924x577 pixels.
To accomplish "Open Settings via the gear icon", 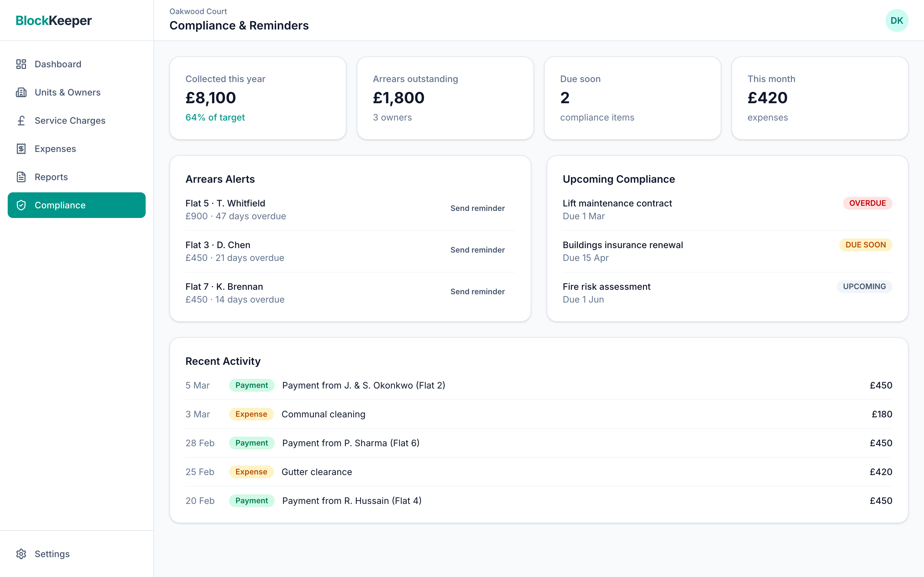I will click(x=21, y=554).
